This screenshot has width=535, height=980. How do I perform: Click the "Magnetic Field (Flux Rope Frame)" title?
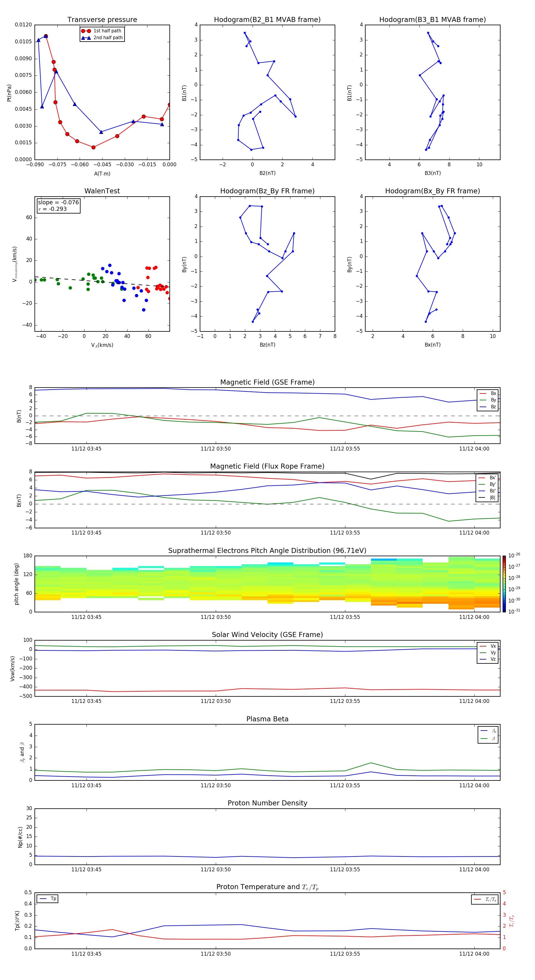(267, 467)
